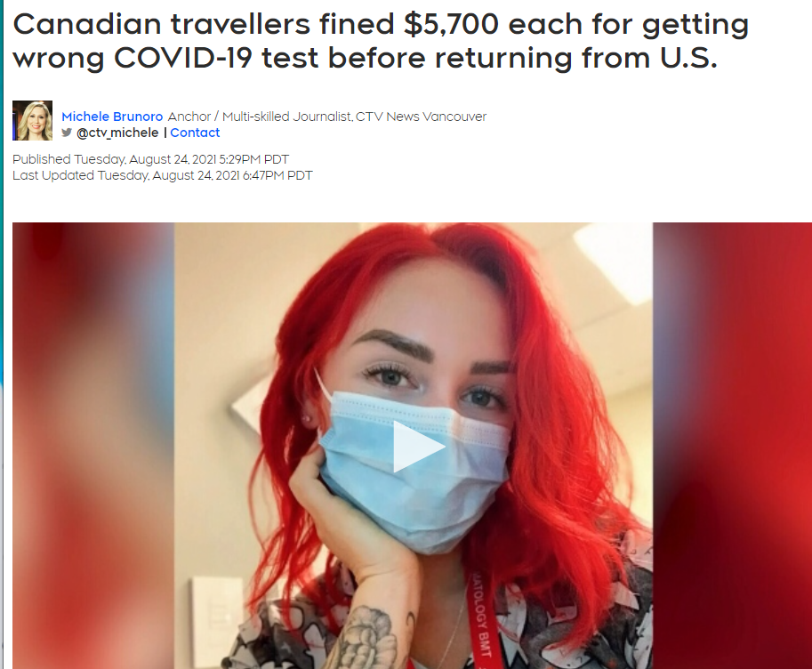Viewport: 812px width, 669px height.
Task: Click the wall light switch in the video frame
Action: 218,617
